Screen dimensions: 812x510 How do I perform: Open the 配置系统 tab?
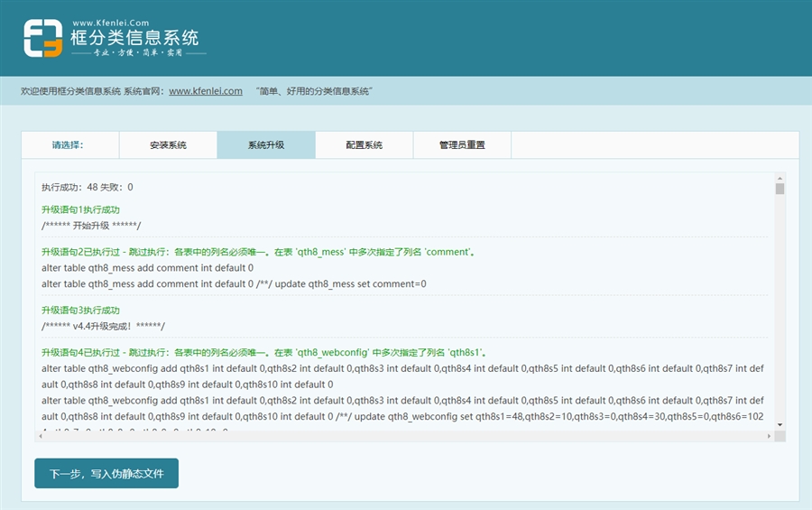pos(364,144)
